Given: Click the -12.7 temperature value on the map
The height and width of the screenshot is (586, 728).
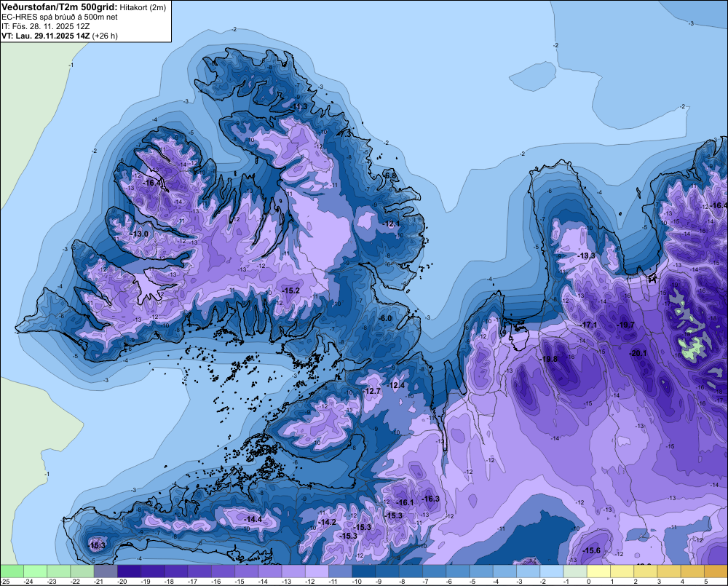Looking at the screenshot, I should coord(372,392).
